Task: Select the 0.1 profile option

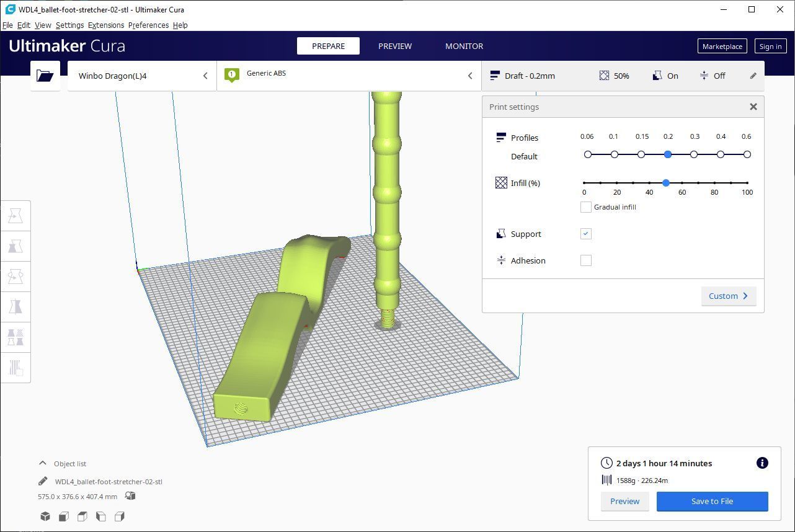Action: click(x=615, y=154)
